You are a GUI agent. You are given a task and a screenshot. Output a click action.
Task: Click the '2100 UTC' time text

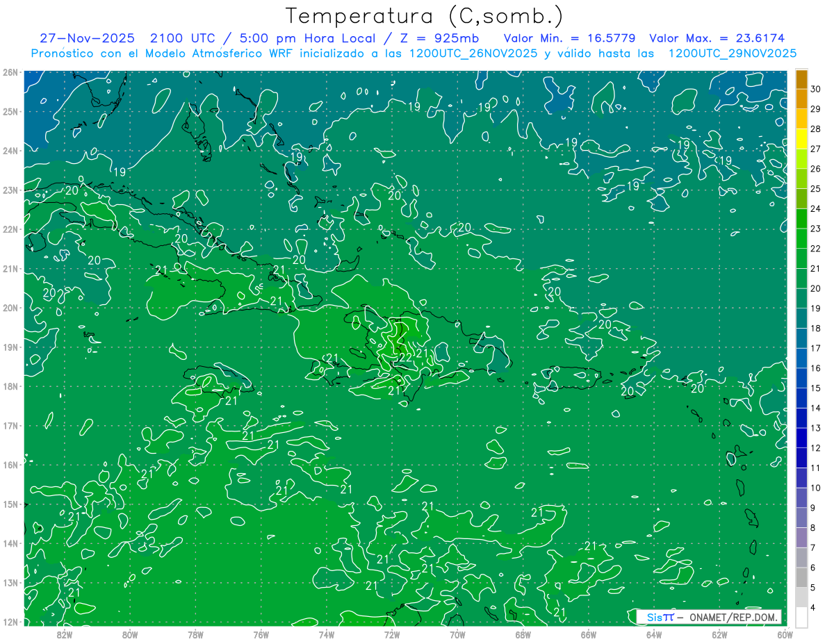pos(183,38)
